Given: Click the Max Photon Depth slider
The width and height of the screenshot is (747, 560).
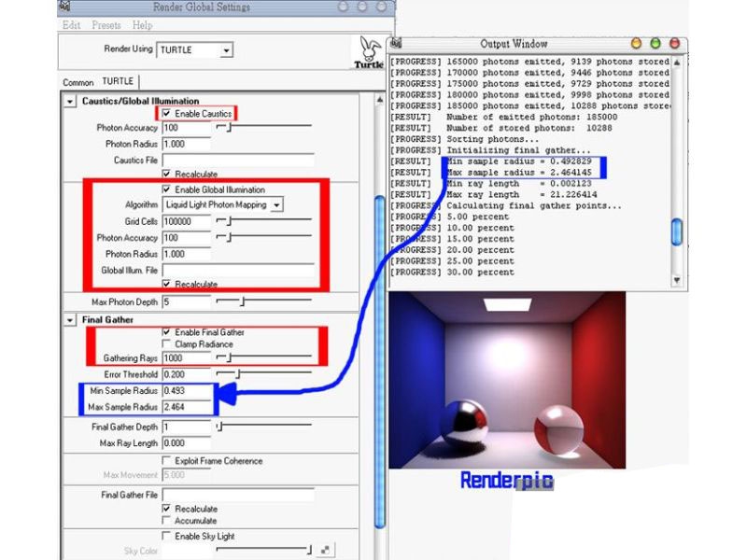Looking at the screenshot, I should (x=264, y=301).
